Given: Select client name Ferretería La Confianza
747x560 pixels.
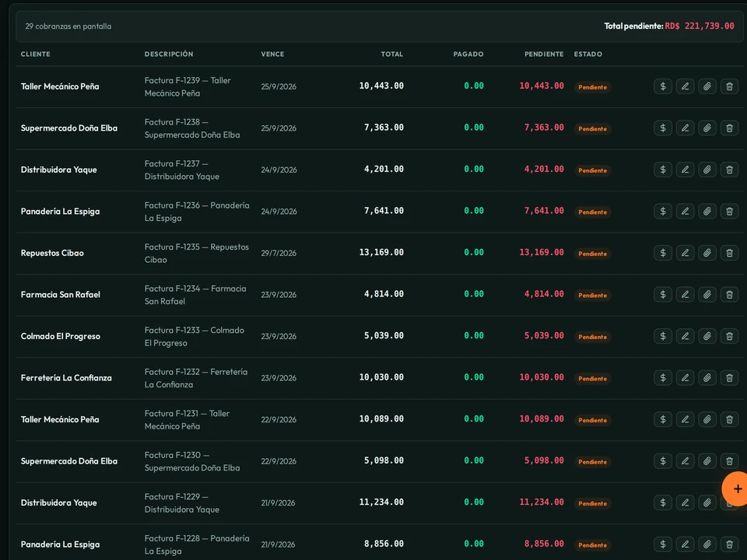Looking at the screenshot, I should click(x=66, y=378).
